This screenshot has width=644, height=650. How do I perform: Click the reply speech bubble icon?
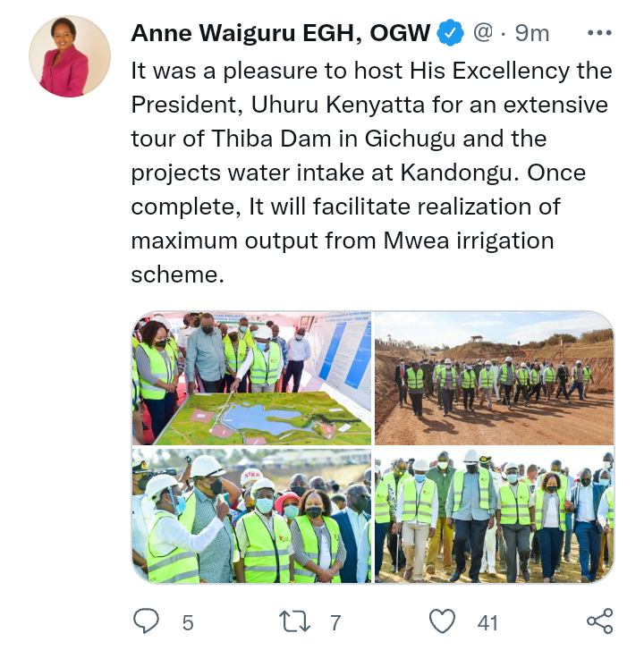click(x=146, y=620)
